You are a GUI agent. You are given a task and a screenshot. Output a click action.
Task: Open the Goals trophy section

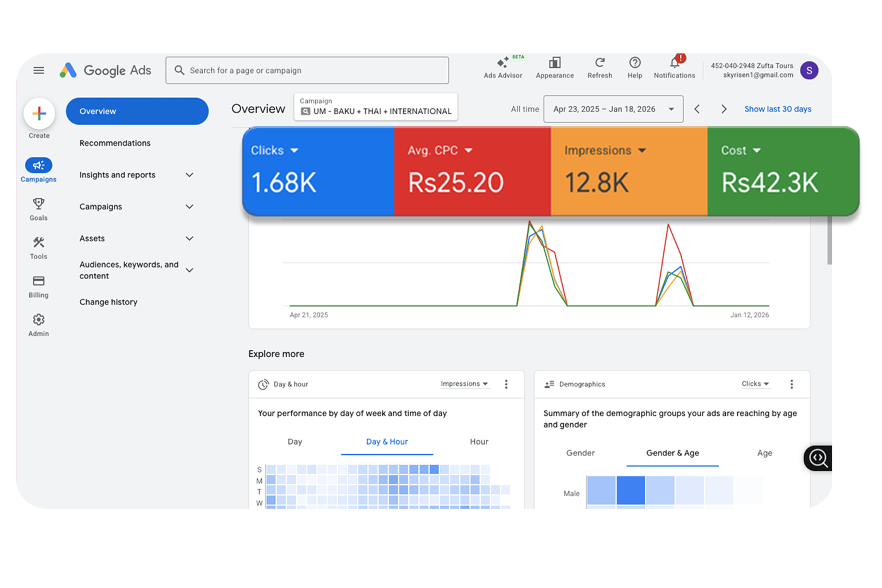(38, 209)
